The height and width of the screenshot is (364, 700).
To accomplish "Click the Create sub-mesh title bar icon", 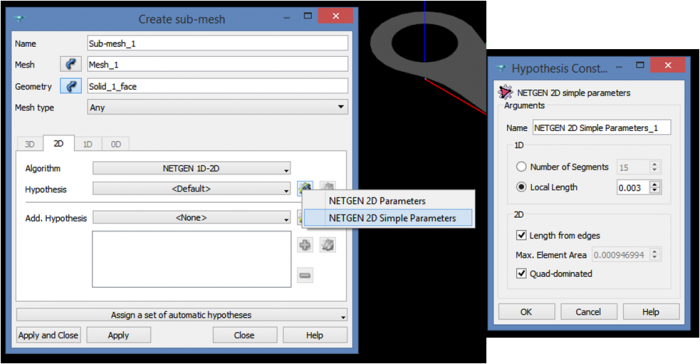I will click(20, 19).
